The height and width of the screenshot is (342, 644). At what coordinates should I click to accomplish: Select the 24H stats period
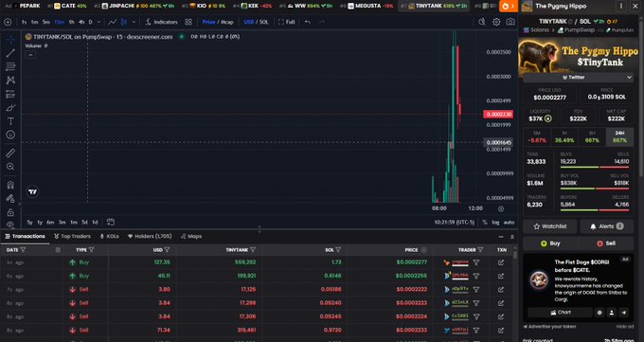pyautogui.click(x=619, y=136)
